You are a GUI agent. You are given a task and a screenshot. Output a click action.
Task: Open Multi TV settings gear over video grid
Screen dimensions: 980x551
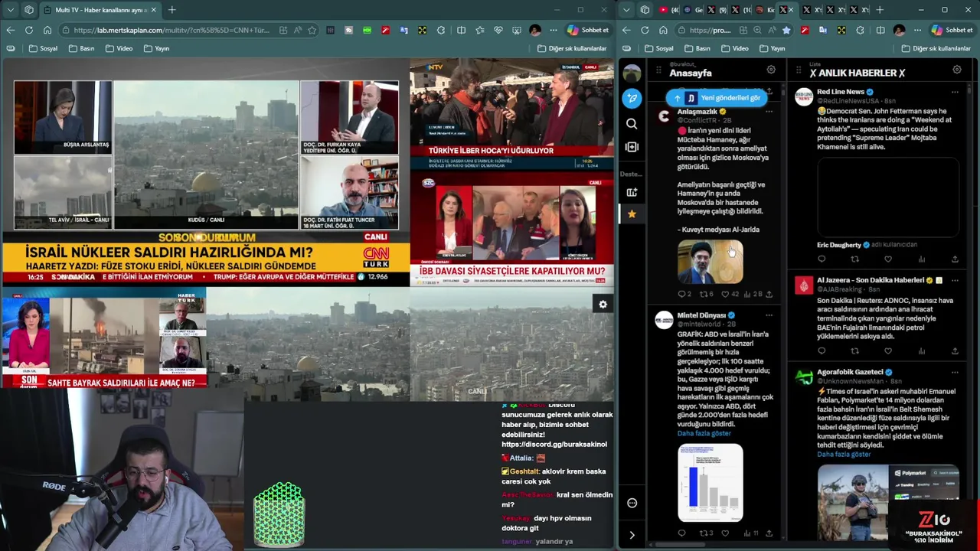coord(603,305)
